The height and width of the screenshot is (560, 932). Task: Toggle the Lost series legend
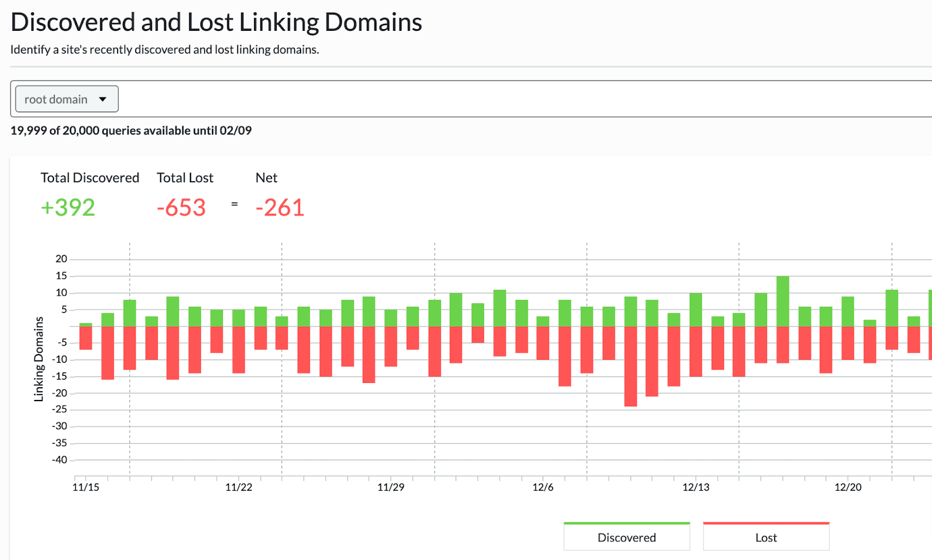point(765,537)
